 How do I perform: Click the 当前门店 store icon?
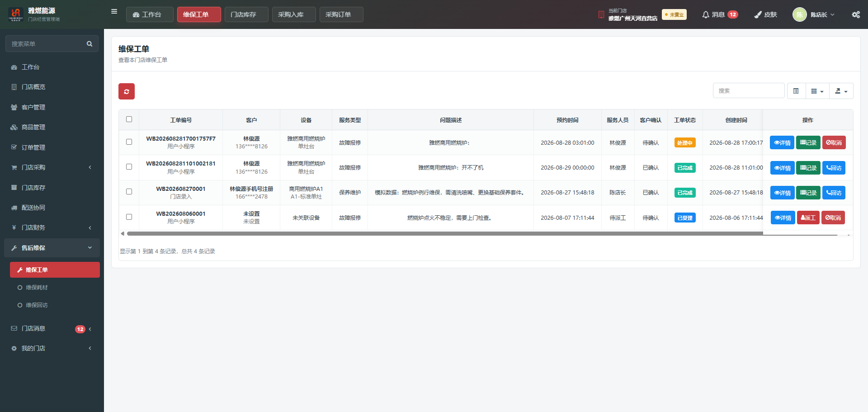[x=601, y=15]
